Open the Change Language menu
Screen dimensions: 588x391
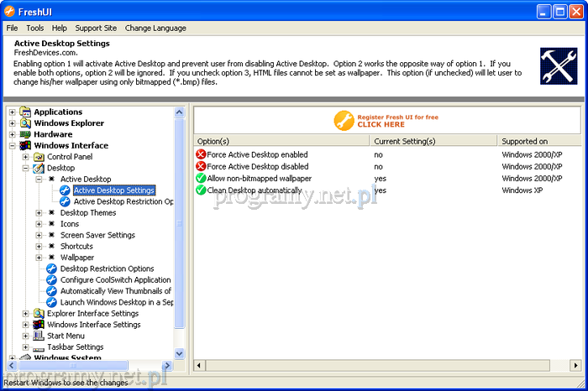coord(155,28)
